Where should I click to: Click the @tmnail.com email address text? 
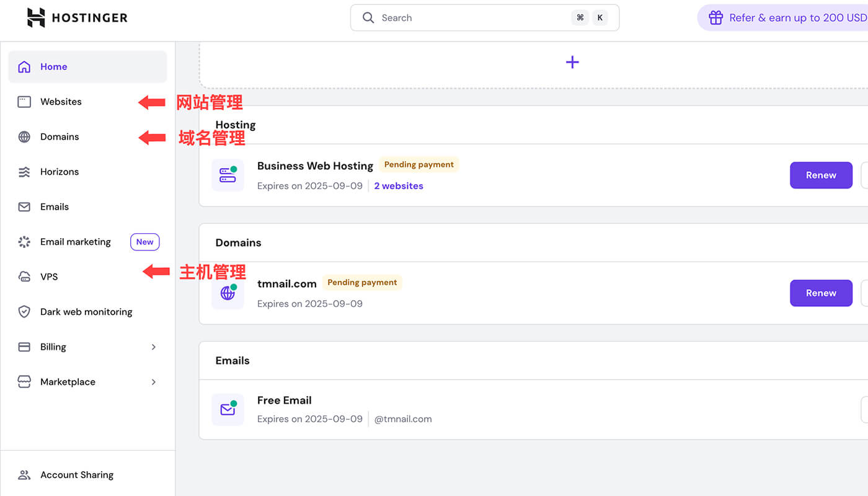pos(403,419)
